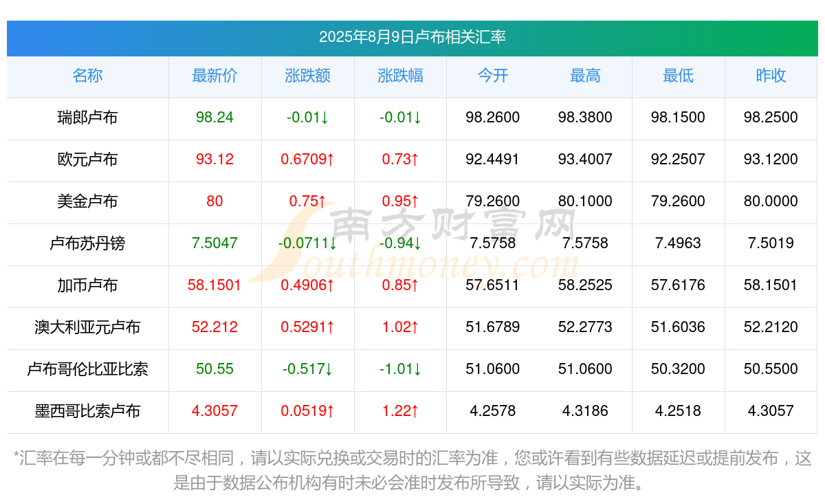Click the change percent 1.02↑
This screenshot has width=825, height=504.
pos(401,327)
